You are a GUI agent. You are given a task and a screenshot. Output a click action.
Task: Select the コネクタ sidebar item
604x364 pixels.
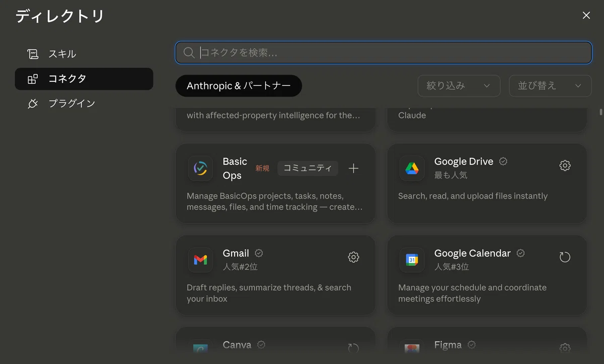tap(84, 79)
